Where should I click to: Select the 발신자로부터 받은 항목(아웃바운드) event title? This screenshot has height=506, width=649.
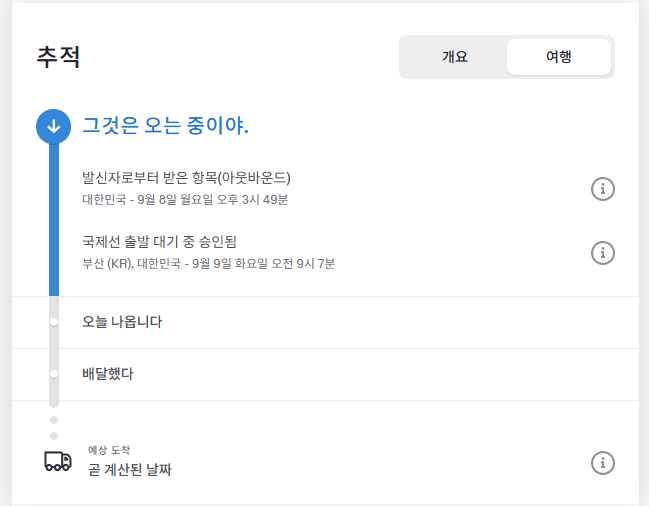tap(186, 178)
